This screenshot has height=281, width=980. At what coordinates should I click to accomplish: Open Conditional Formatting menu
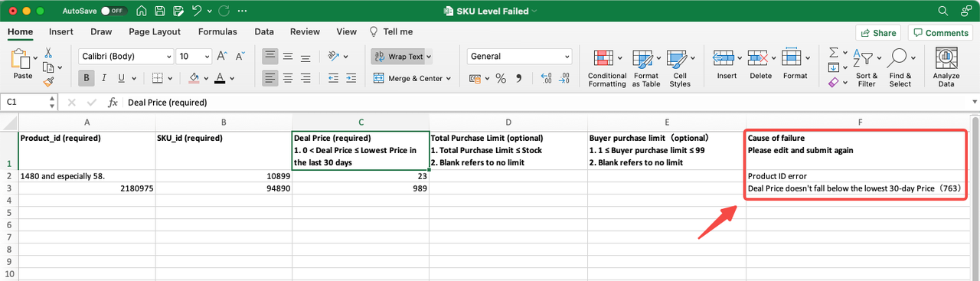pyautogui.click(x=607, y=68)
